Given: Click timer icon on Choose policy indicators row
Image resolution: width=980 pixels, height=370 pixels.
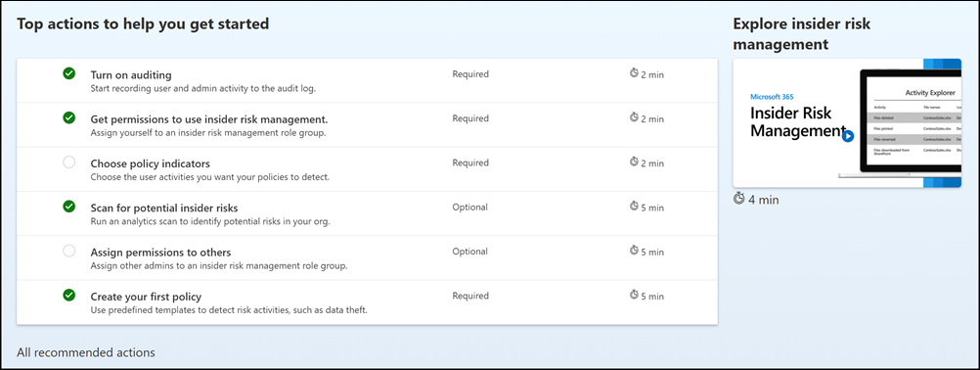Looking at the screenshot, I should pyautogui.click(x=634, y=162).
